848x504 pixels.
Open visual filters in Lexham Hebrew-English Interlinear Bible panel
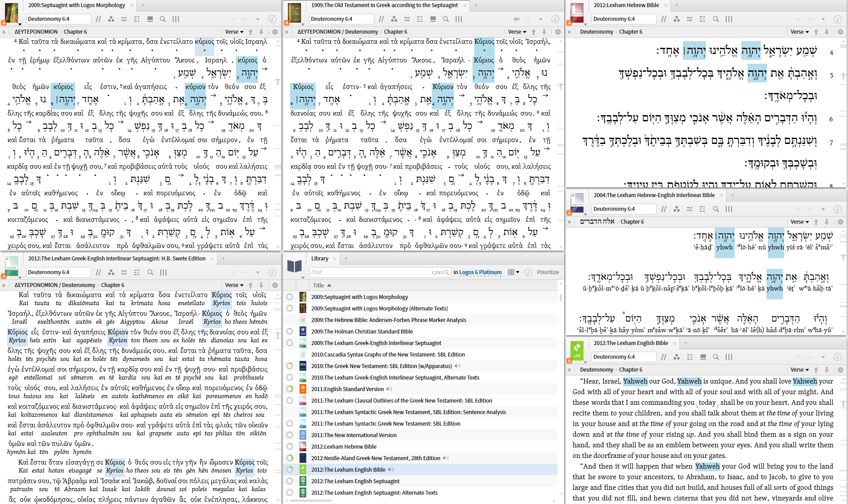[677, 209]
